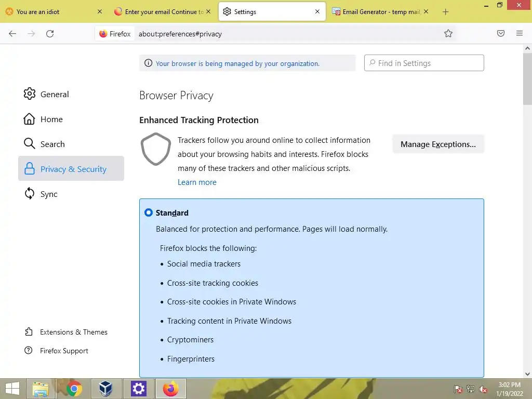
Task: Go back with the back arrow
Action: pyautogui.click(x=12, y=34)
